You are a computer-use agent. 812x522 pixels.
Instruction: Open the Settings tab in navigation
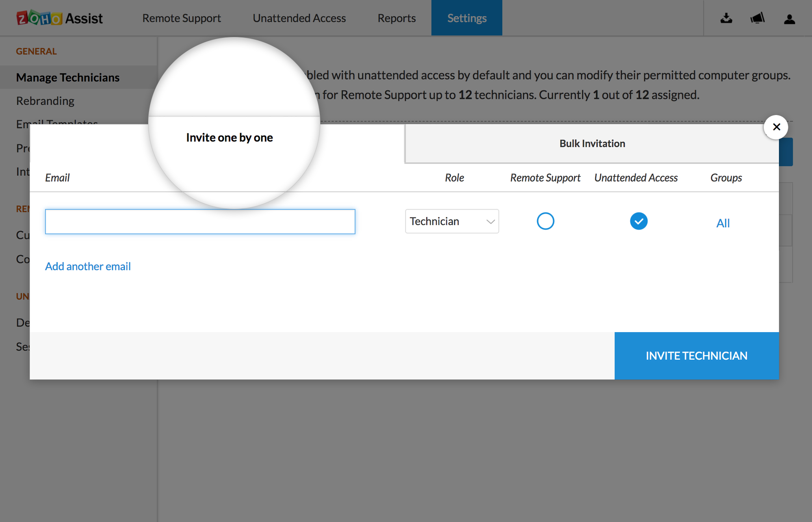(x=466, y=18)
